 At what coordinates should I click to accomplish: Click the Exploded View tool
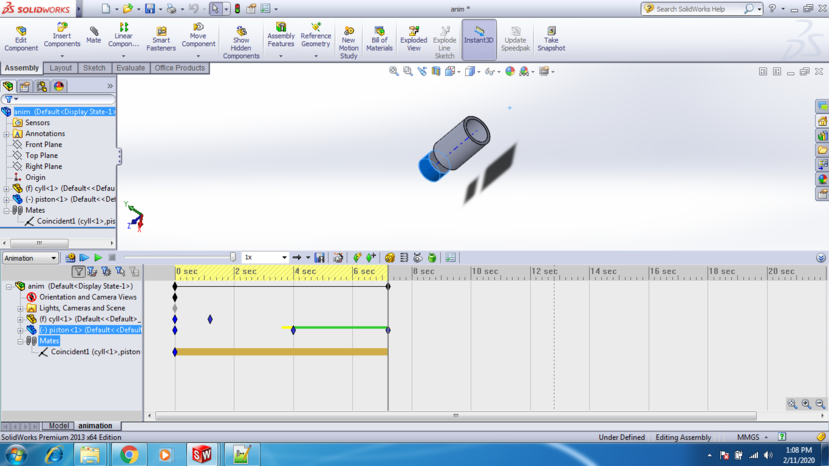pos(413,39)
